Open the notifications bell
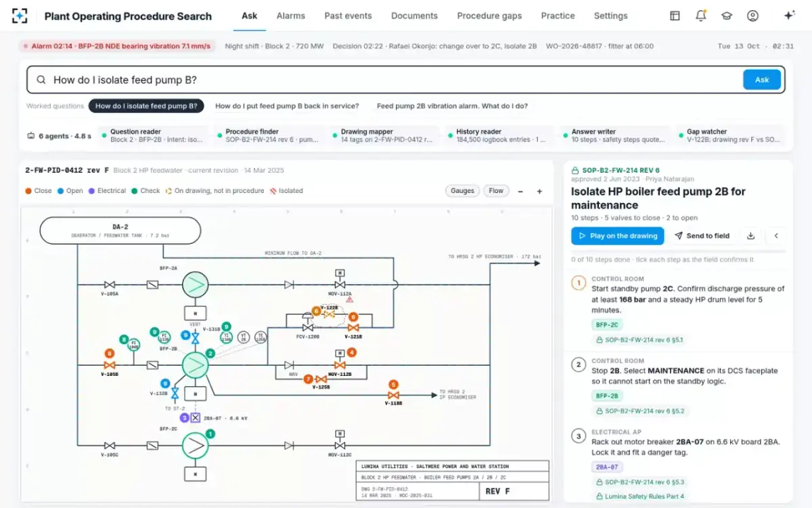Viewport: 812px width, 508px height. pos(701,16)
